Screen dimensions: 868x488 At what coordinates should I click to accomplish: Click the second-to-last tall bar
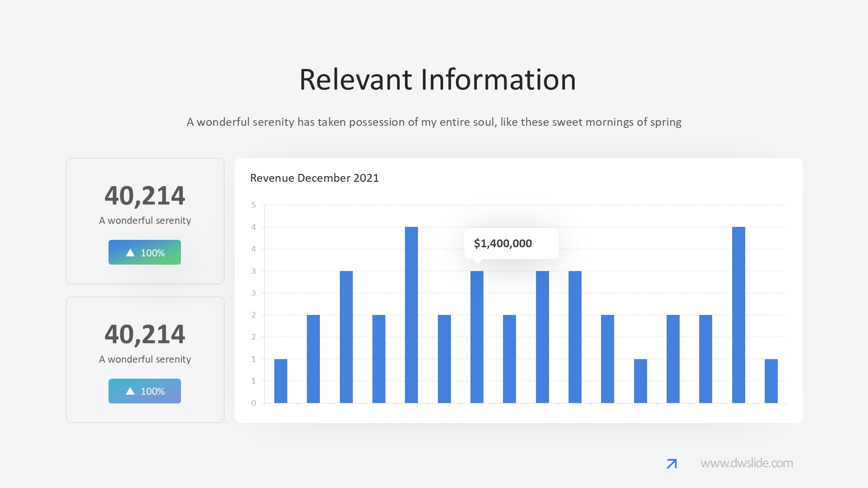pyautogui.click(x=738, y=314)
